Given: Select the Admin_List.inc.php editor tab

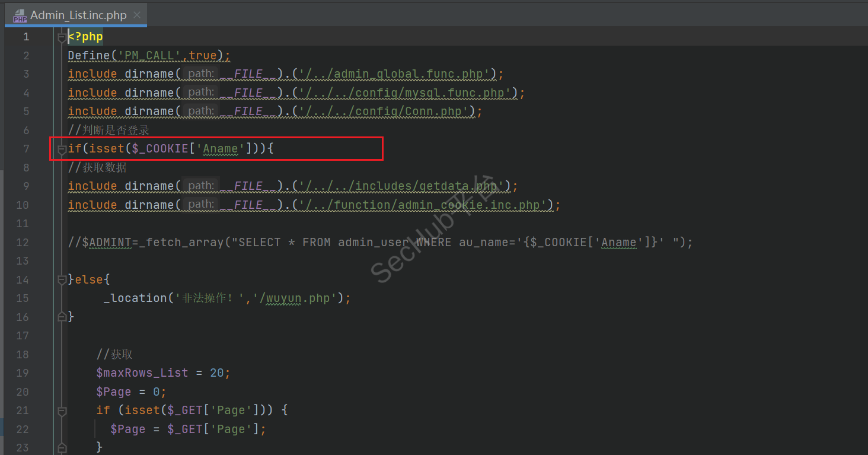Looking at the screenshot, I should (x=78, y=15).
